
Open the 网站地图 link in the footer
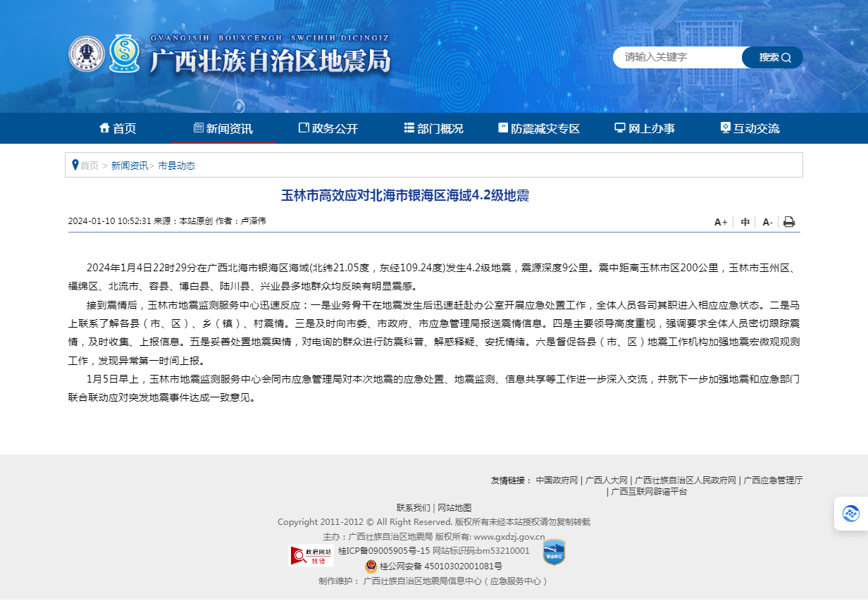point(455,507)
